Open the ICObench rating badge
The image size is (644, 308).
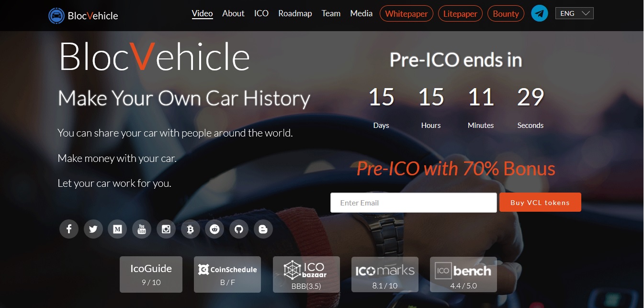(x=463, y=274)
